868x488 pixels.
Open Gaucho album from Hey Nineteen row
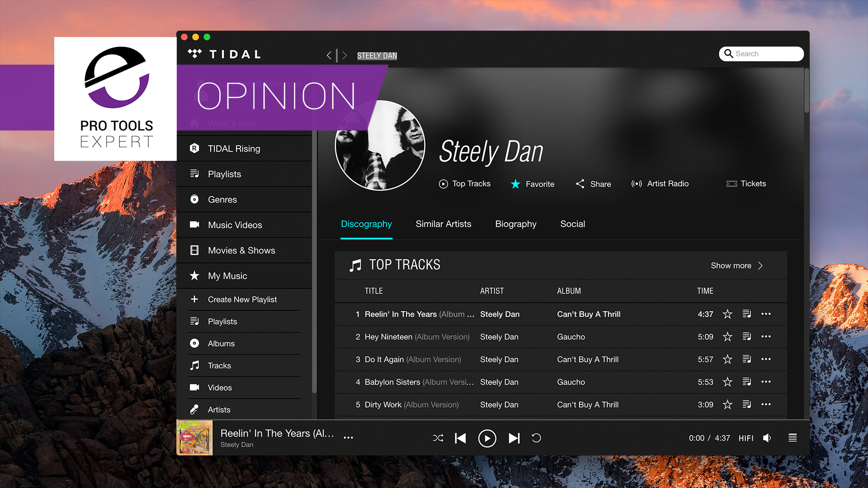point(571,337)
